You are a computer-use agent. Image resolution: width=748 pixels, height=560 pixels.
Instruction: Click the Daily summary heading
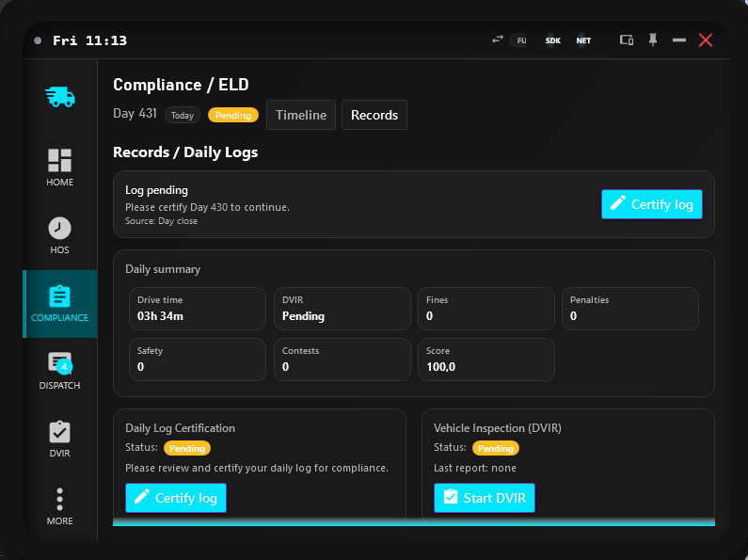pyautogui.click(x=163, y=269)
